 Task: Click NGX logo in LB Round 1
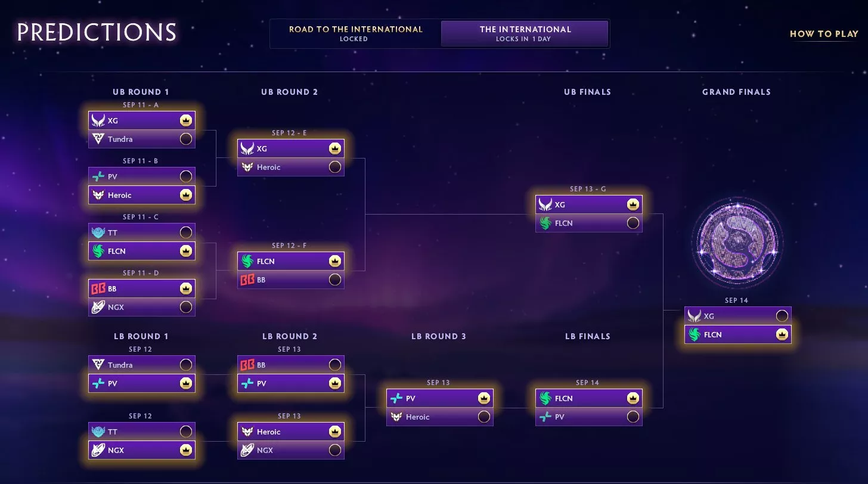tap(98, 450)
